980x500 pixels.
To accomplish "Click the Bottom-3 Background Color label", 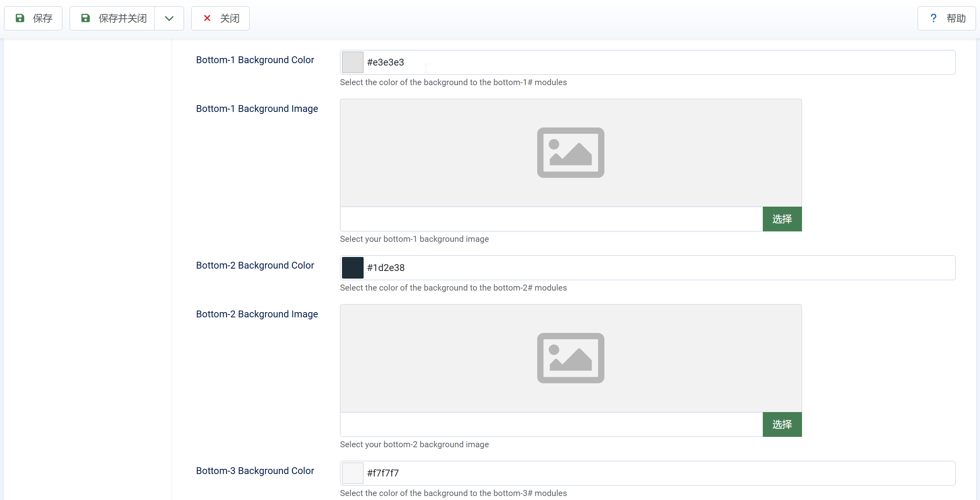I will pos(255,471).
